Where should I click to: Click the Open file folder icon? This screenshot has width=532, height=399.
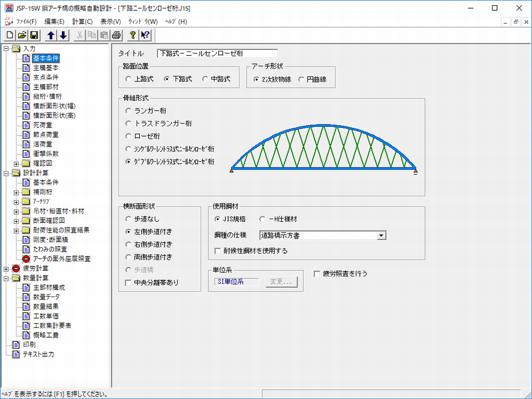[22, 35]
